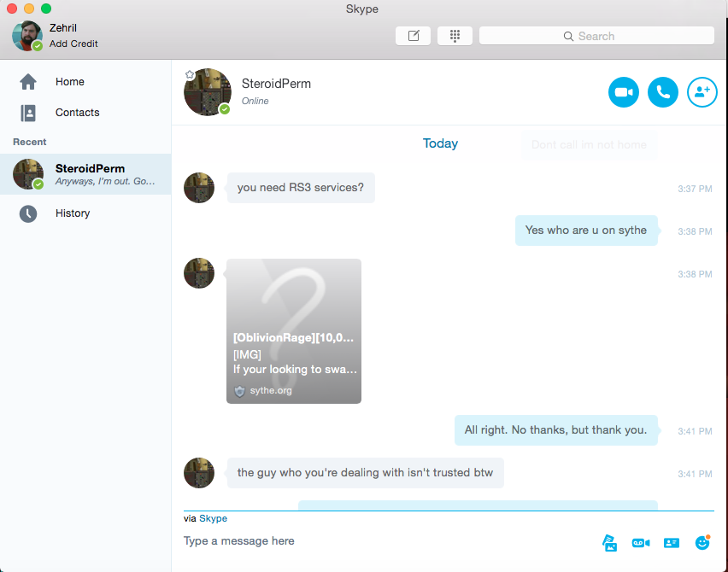Open the emoticon picker
The width and height of the screenshot is (728, 572).
(x=702, y=542)
